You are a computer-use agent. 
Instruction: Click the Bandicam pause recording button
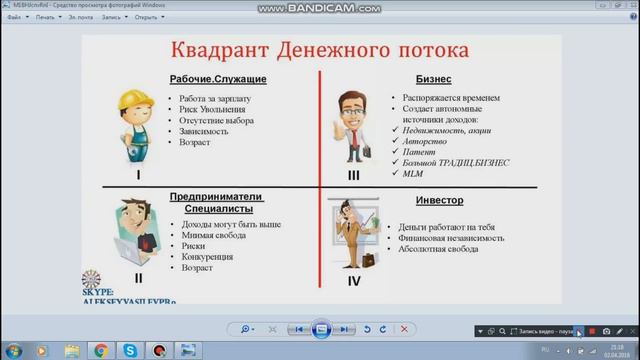point(579,331)
